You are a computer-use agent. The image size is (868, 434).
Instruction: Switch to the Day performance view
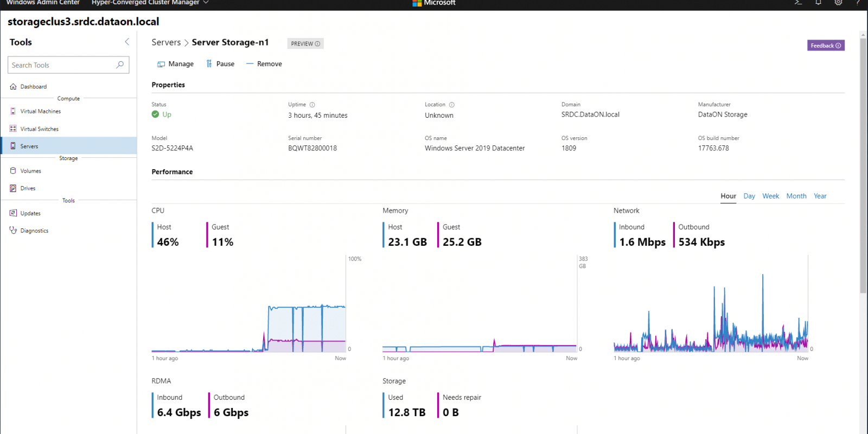749,196
